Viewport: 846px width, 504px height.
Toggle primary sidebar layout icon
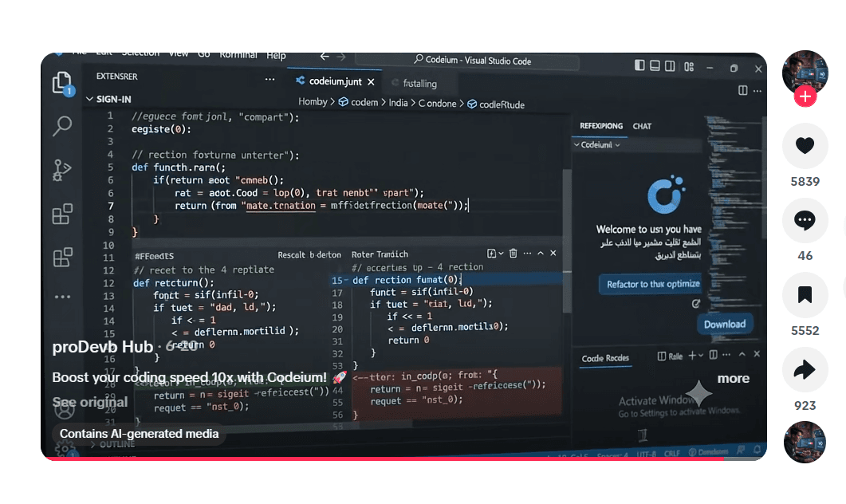639,65
